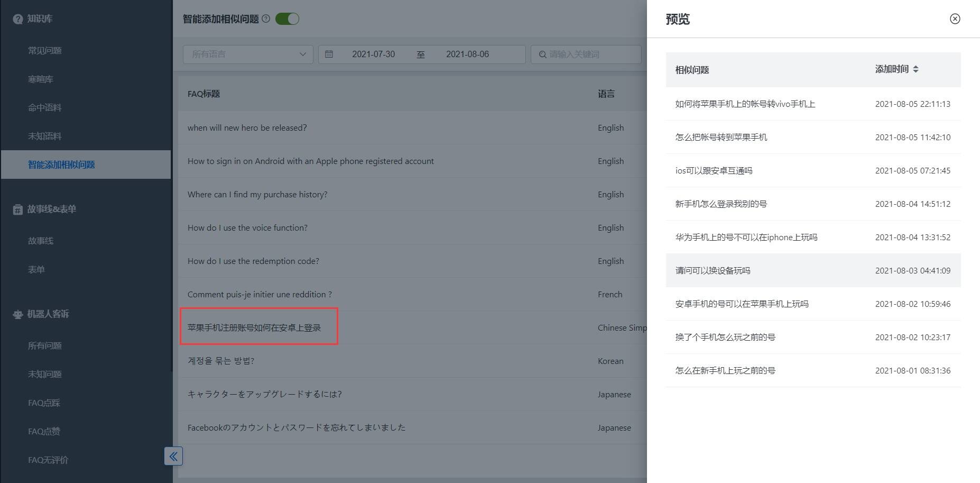Select similar question 如何将苹果手机上的帐号转vivo手机上

click(x=745, y=104)
